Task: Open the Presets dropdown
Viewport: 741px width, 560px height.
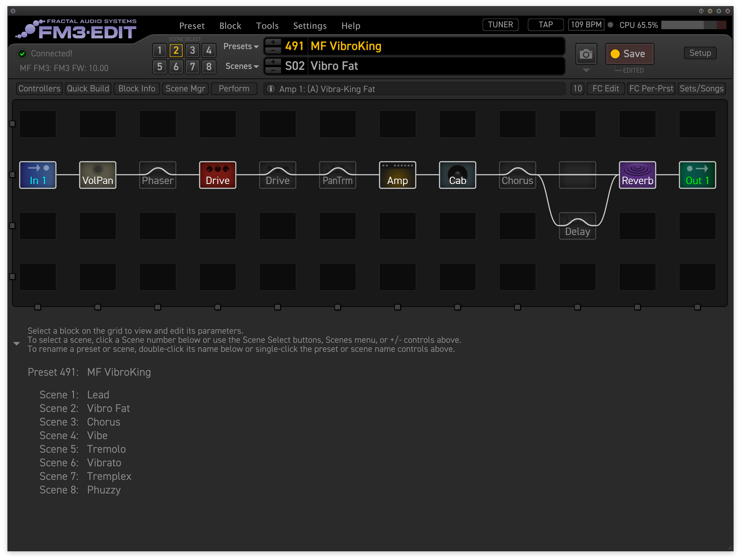Action: (241, 46)
